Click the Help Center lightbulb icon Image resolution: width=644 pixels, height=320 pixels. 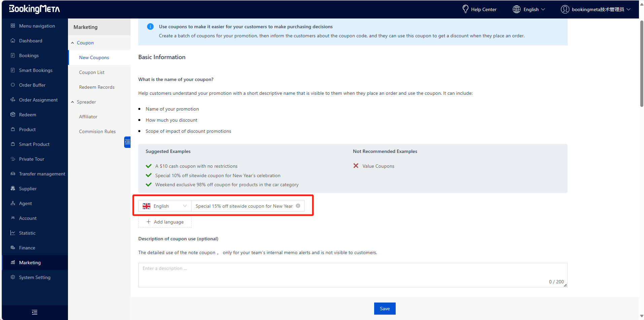[x=465, y=9]
